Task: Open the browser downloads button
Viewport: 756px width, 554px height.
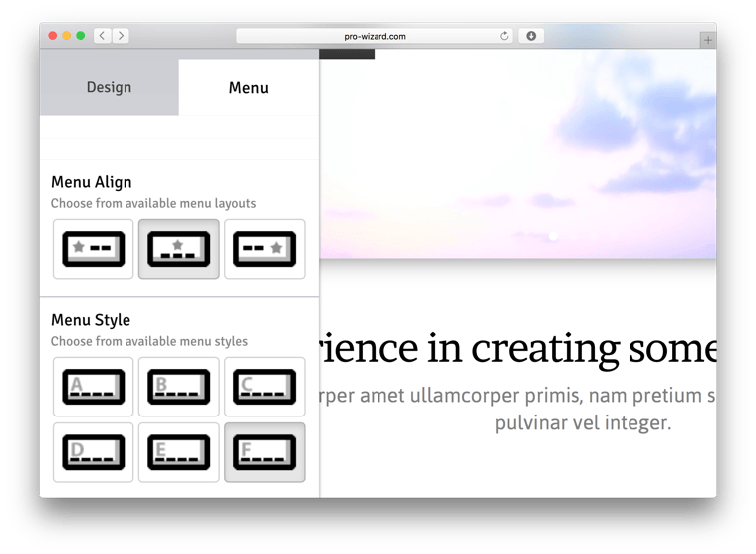Action: click(531, 36)
